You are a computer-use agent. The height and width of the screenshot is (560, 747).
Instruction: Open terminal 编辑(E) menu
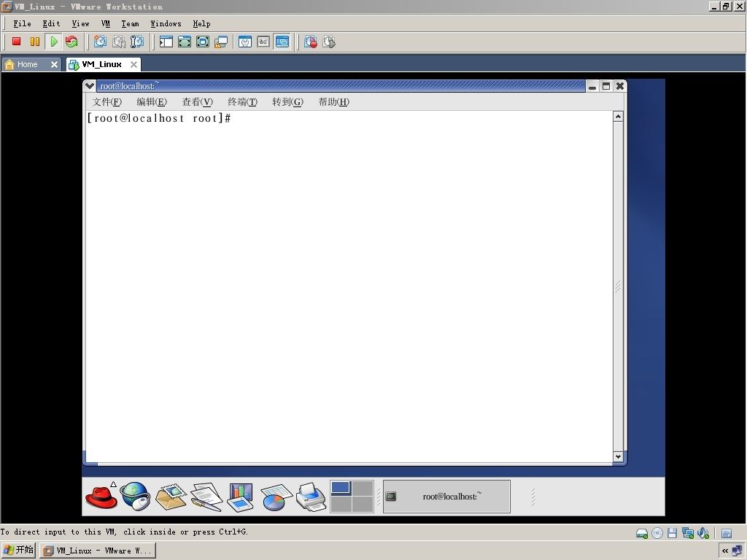(x=152, y=102)
